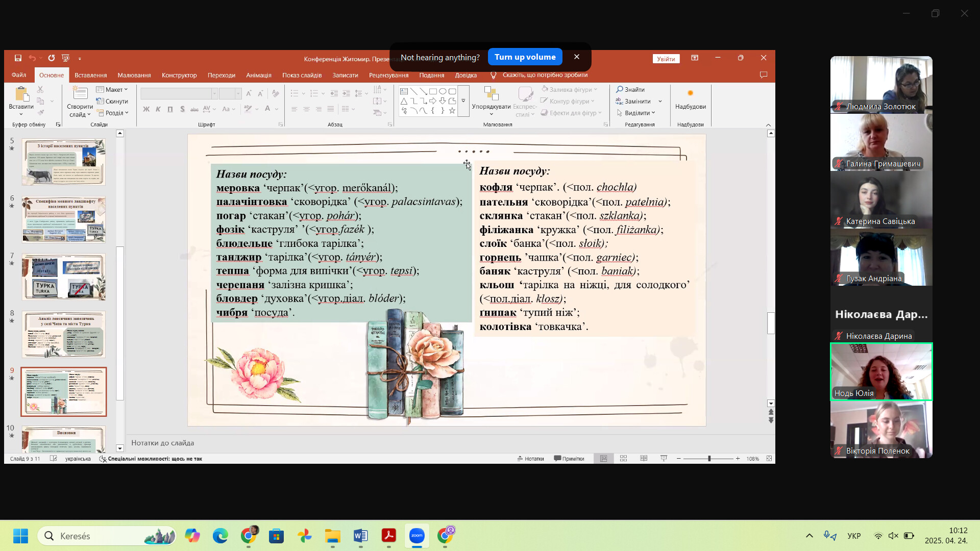Expand the Section (Розділ) dropdown
980x551 pixels.
(113, 113)
